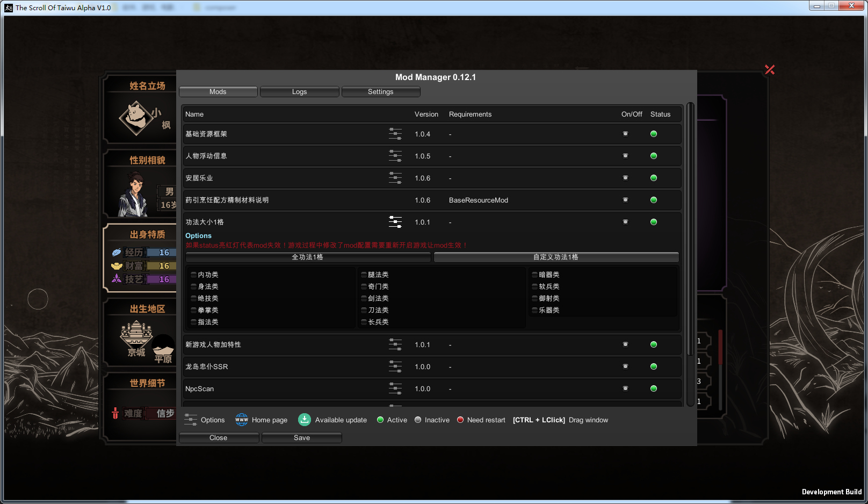868x504 pixels.
Task: Open options for 基础资源框架 mod
Action: coord(395,134)
